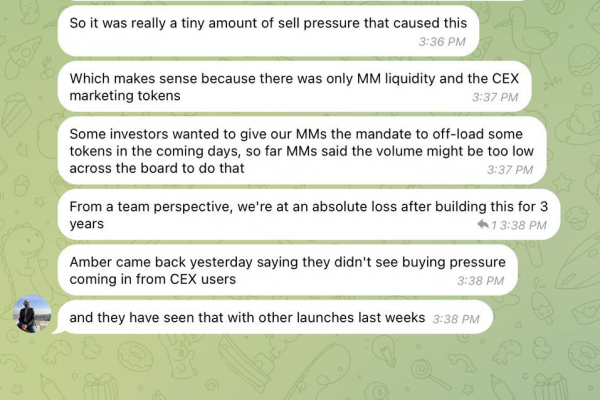Open the sender's profile avatar photo

[32, 314]
